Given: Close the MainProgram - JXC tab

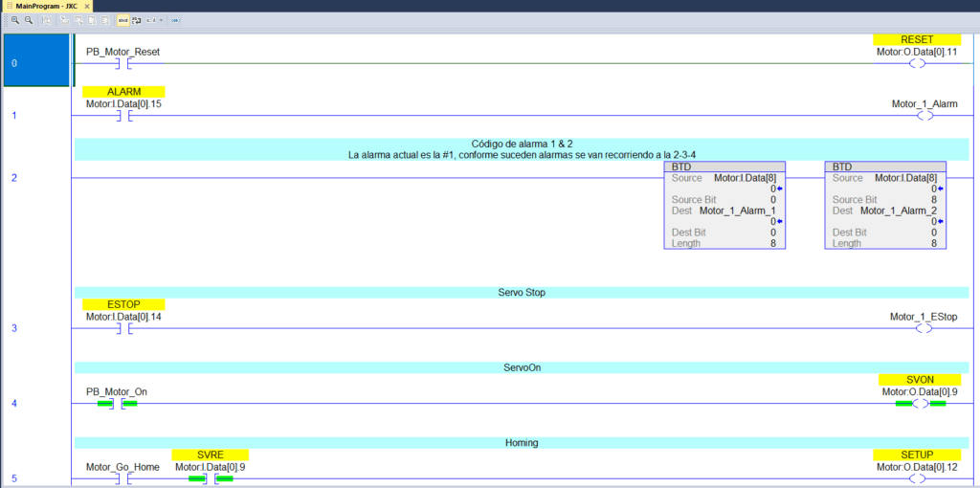Looking at the screenshot, I should [x=88, y=6].
